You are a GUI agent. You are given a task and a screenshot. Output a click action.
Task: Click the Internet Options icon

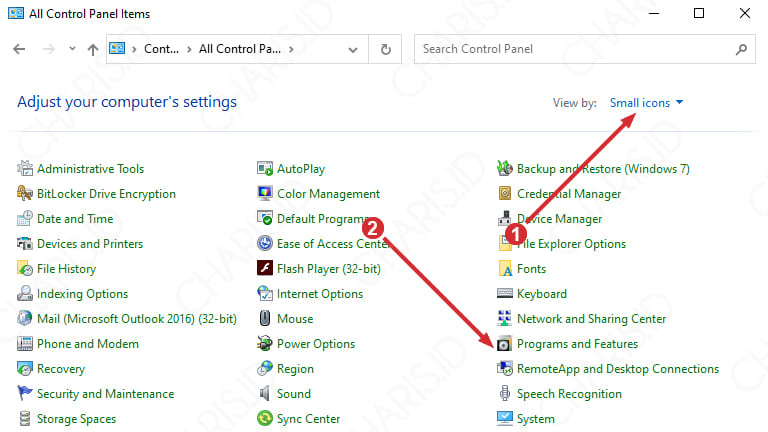[x=265, y=293]
